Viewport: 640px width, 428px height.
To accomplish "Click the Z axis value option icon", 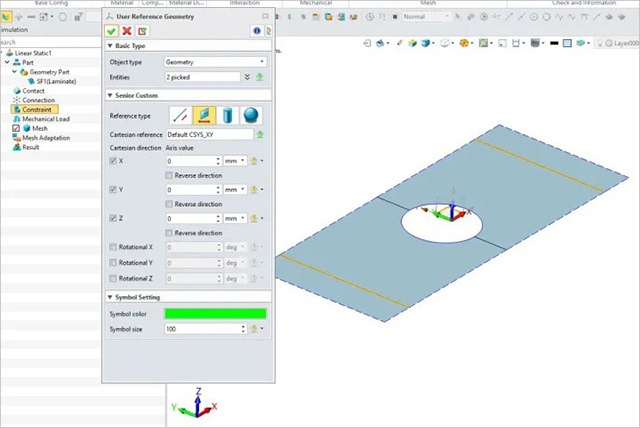I will coord(256,219).
